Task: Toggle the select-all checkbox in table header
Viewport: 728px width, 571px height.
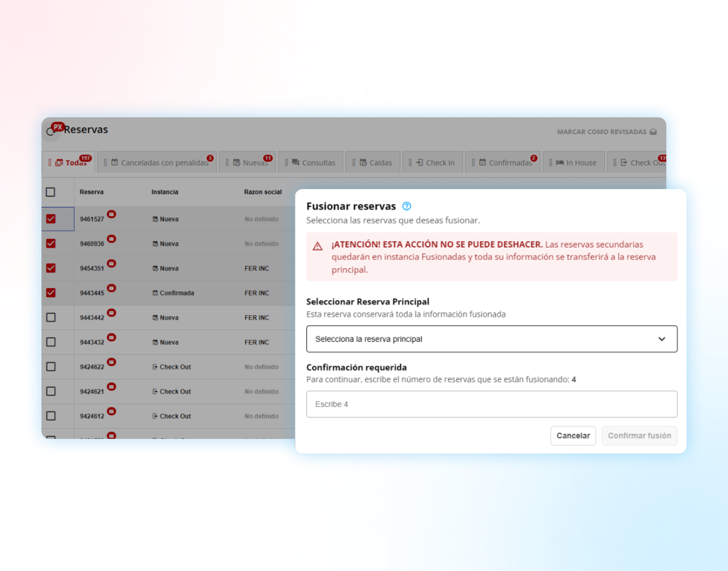Action: tap(51, 192)
